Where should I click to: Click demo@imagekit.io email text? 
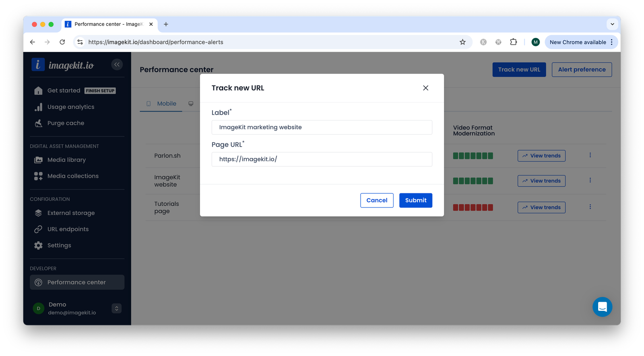(x=72, y=313)
